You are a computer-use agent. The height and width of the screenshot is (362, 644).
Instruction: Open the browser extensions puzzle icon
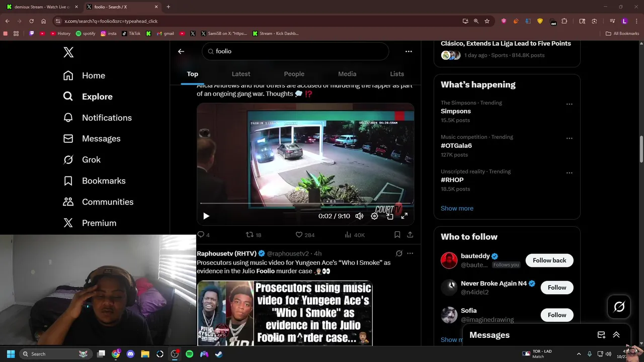(x=564, y=21)
